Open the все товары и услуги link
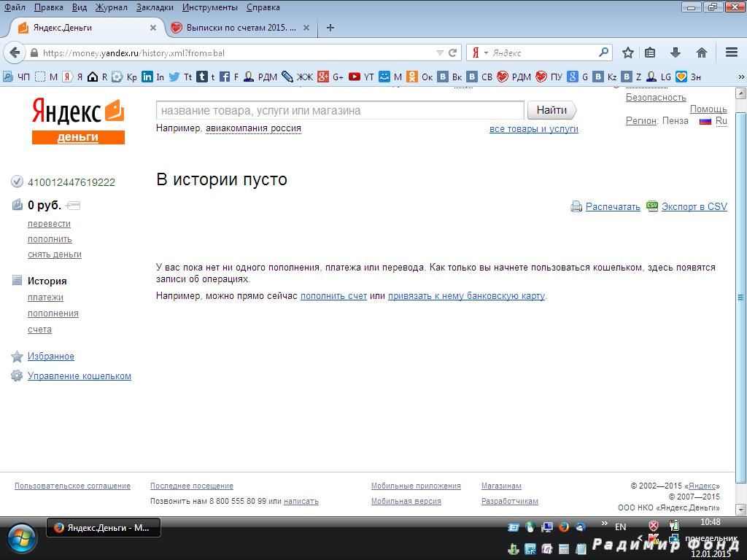The height and width of the screenshot is (560, 747). [533, 128]
